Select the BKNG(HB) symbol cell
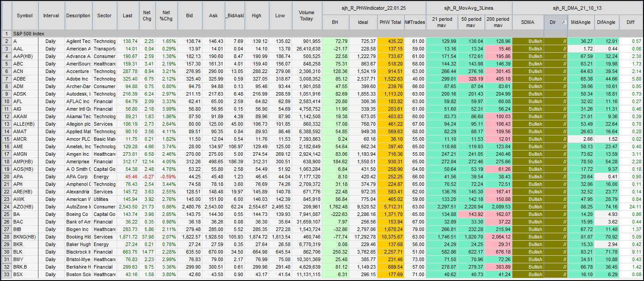This screenshot has width=644, height=281. (x=25, y=237)
